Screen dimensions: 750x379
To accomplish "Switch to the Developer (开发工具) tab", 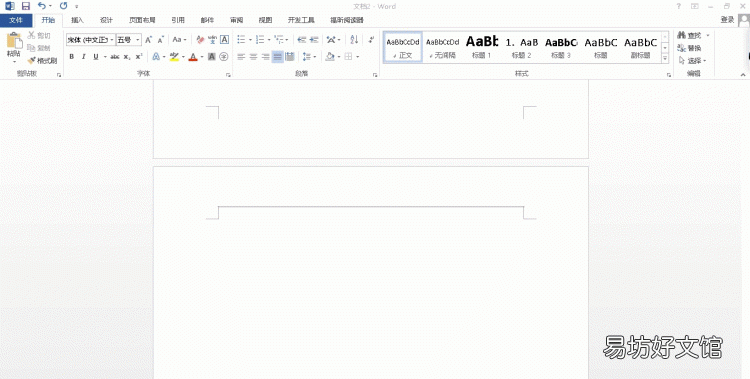I will pos(301,20).
